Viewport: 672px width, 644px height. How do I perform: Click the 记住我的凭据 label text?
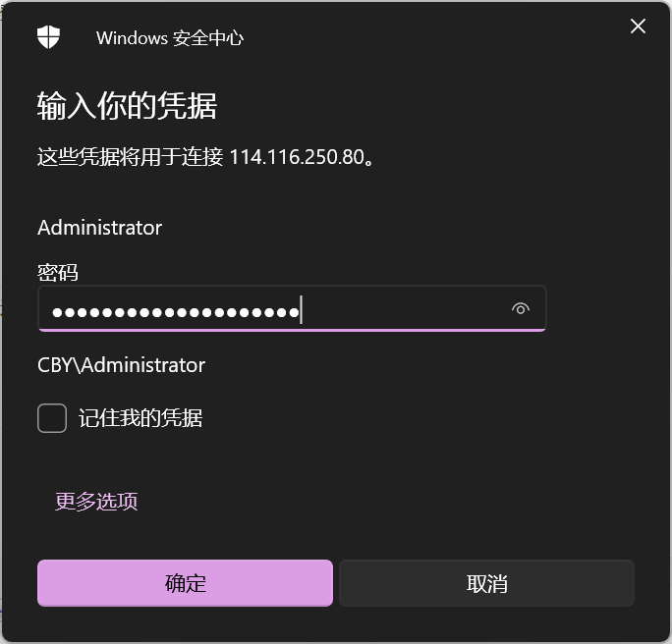click(140, 418)
